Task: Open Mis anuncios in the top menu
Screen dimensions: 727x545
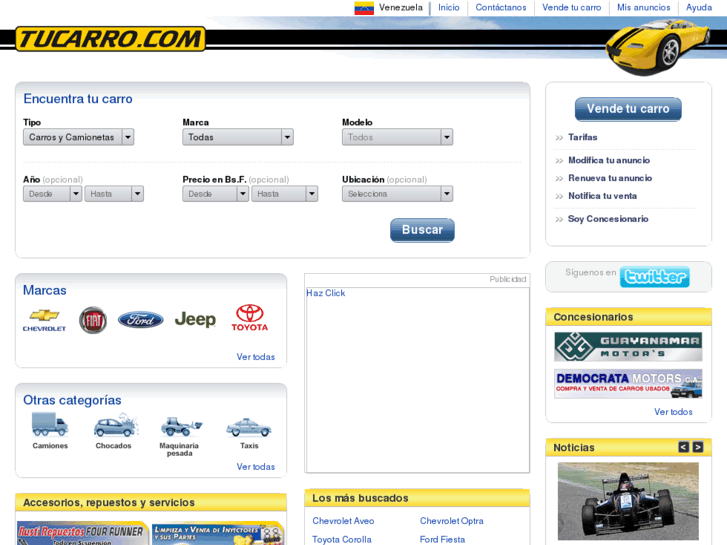Action: (x=644, y=7)
